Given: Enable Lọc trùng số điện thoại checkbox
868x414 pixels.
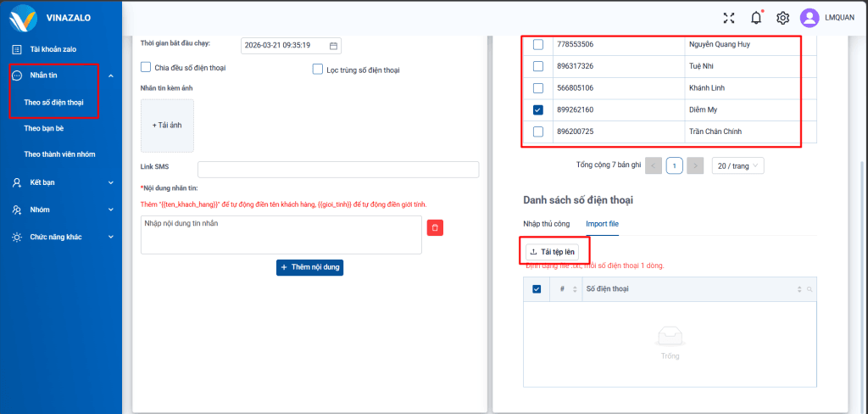Looking at the screenshot, I should [x=318, y=70].
